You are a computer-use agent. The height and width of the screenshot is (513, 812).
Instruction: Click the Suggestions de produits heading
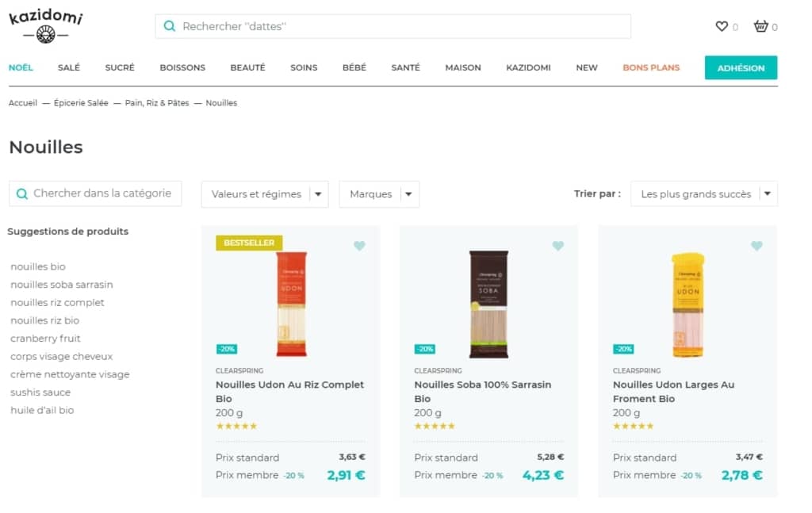(x=68, y=232)
